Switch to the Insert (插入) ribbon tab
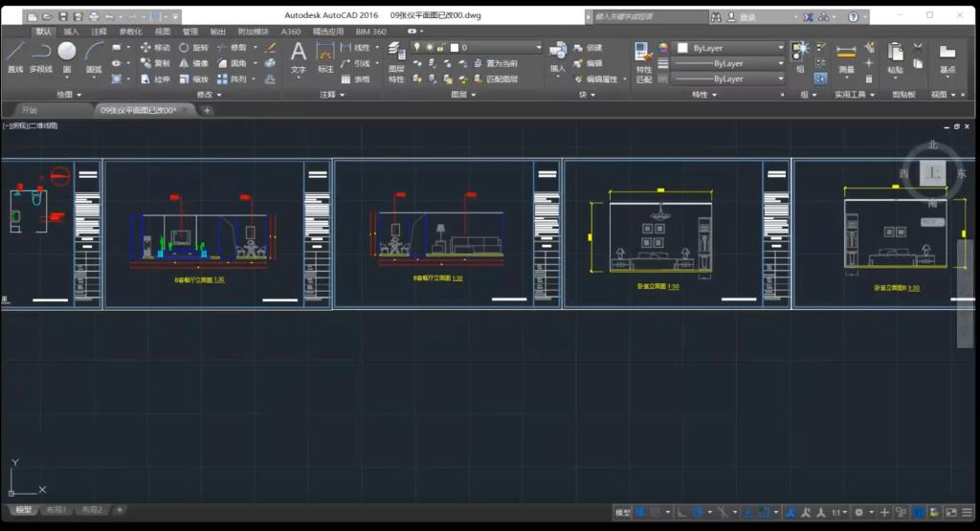This screenshot has width=980, height=531. pyautogui.click(x=72, y=32)
